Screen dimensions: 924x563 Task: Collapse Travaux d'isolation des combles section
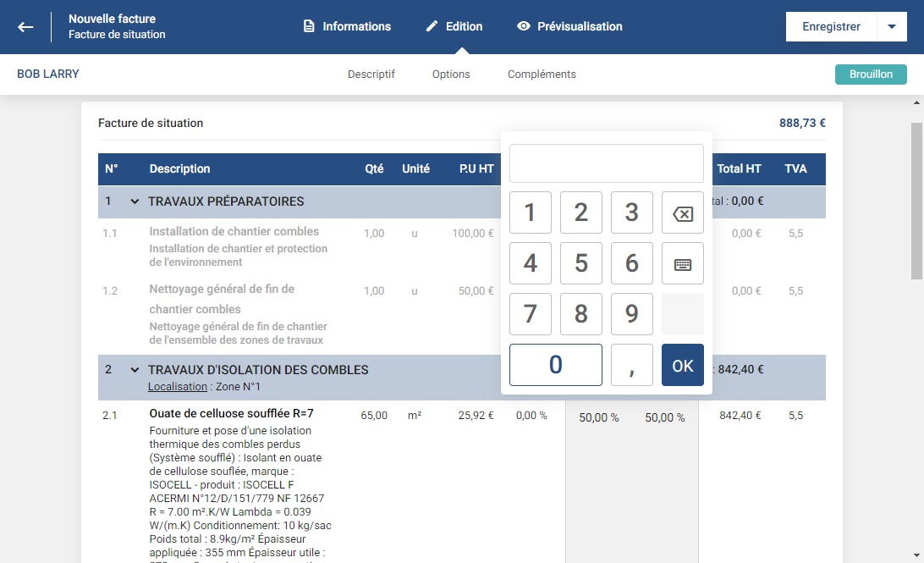click(134, 370)
